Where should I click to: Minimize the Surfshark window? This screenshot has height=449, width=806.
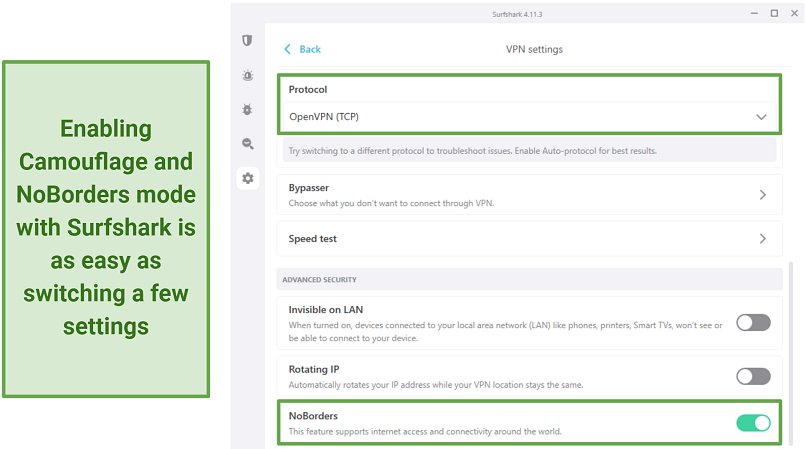754,13
